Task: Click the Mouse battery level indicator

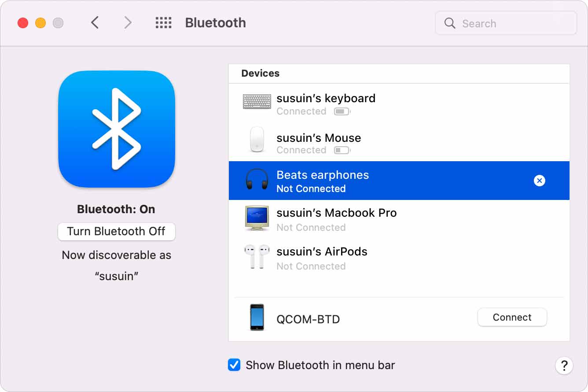Action: 342,150
